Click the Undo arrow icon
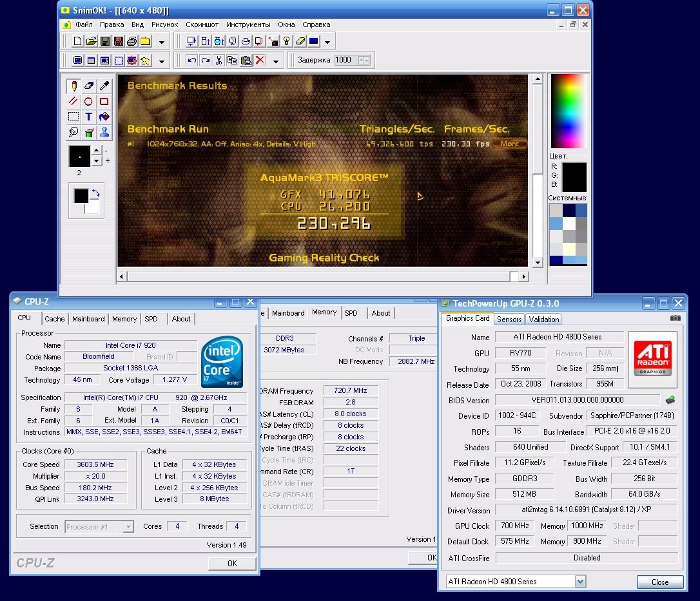 click(192, 61)
